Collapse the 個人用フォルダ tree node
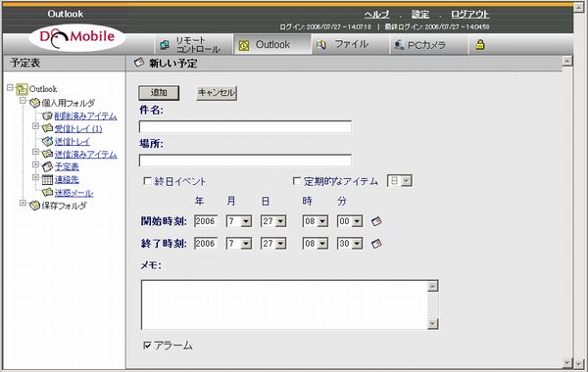 click(x=23, y=101)
